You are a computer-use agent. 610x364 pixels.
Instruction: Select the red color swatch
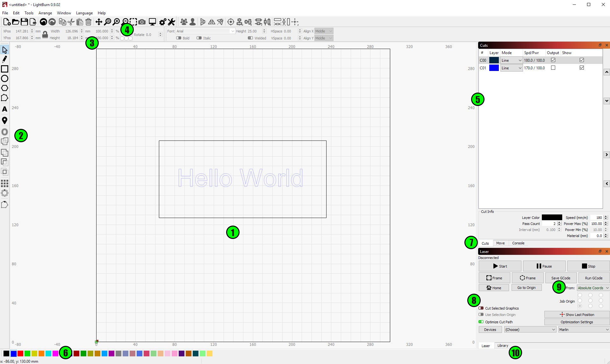[20, 353]
